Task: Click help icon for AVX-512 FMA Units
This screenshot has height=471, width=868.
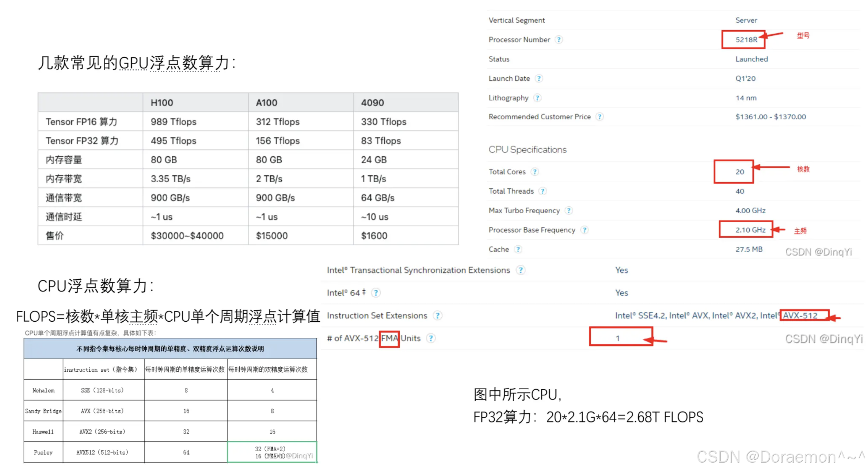Action: 431,338
